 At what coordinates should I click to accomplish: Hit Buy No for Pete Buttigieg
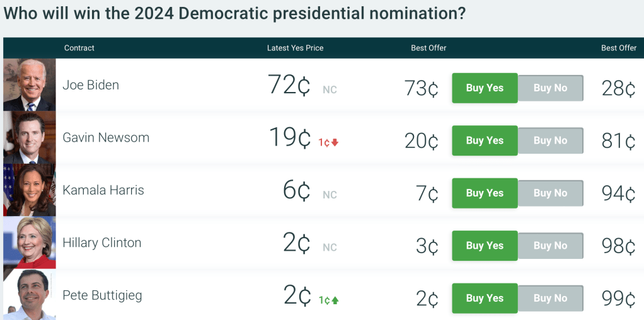click(550, 299)
